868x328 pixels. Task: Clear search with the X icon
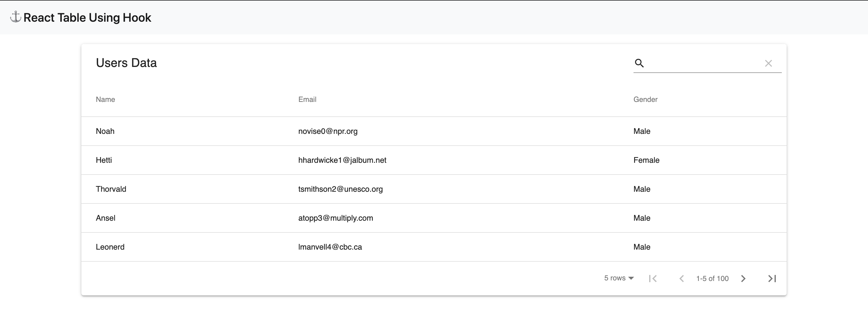point(768,63)
